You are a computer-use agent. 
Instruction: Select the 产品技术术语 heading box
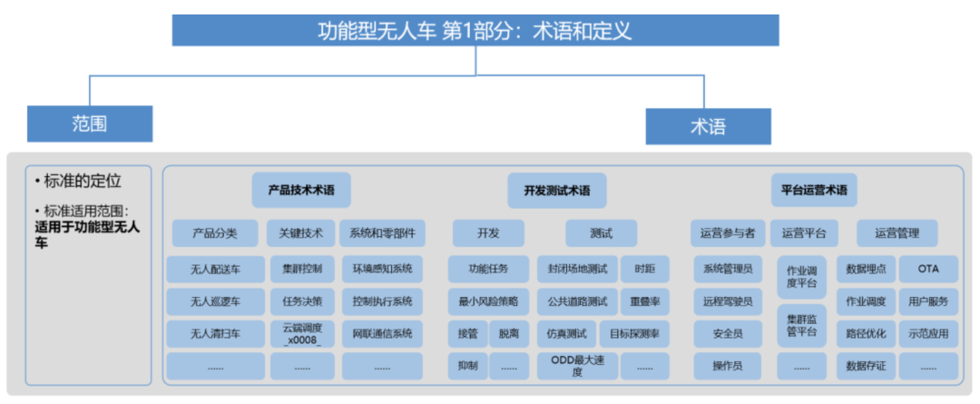(301, 190)
